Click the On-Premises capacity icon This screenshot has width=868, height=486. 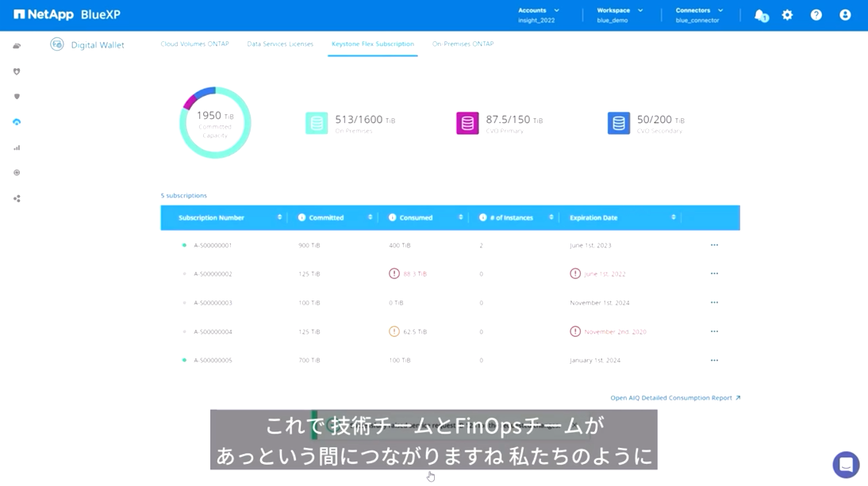click(x=317, y=124)
